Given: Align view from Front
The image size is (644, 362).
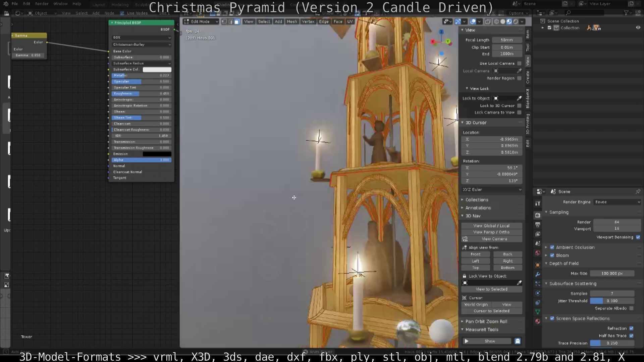Looking at the screenshot, I should [x=476, y=254].
